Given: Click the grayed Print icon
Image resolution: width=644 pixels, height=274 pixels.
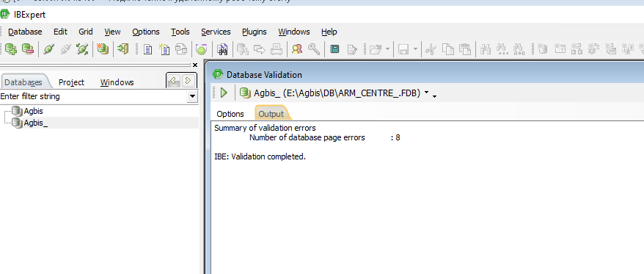Looking at the screenshot, I should click(x=277, y=49).
